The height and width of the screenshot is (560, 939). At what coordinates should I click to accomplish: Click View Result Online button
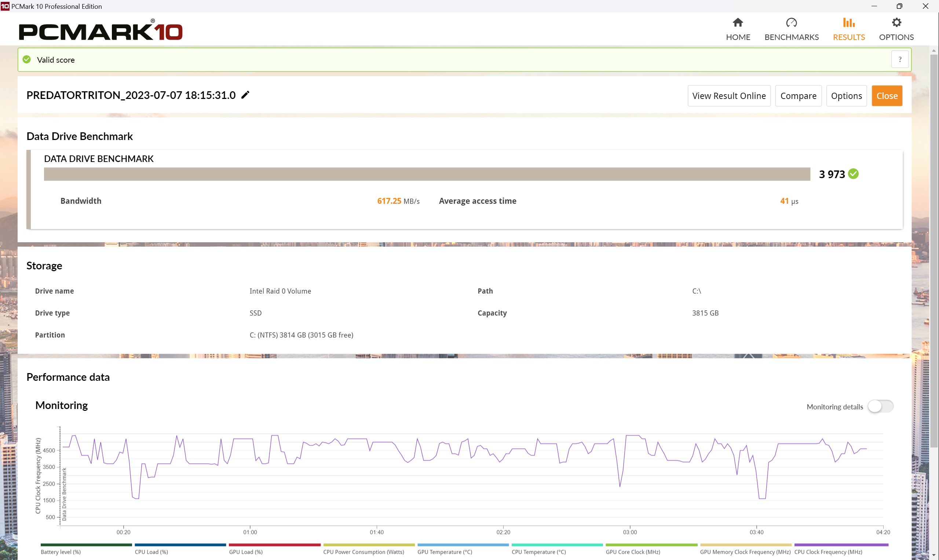[x=729, y=96]
